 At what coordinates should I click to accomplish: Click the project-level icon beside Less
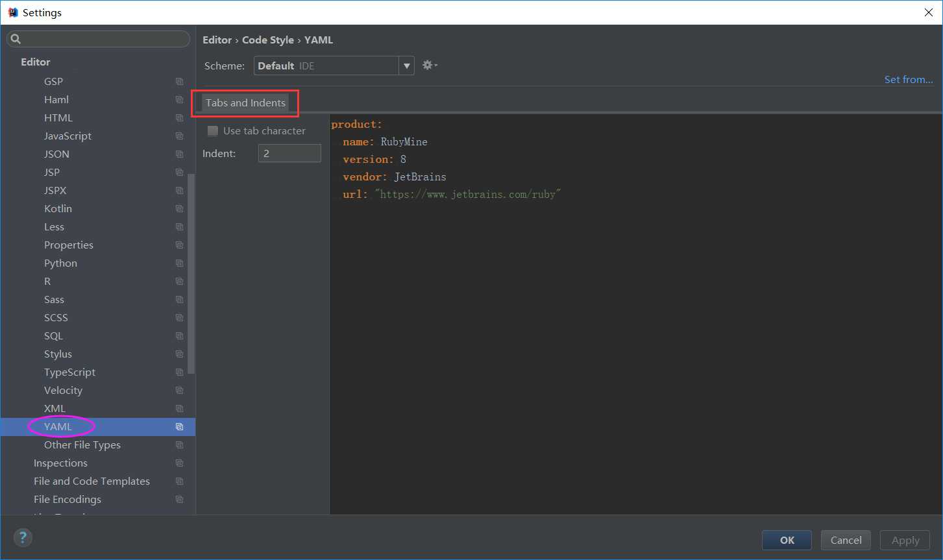pyautogui.click(x=179, y=227)
